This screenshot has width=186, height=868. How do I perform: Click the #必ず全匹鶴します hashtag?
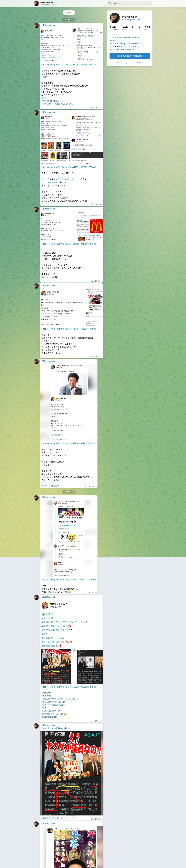pyautogui.click(x=50, y=486)
